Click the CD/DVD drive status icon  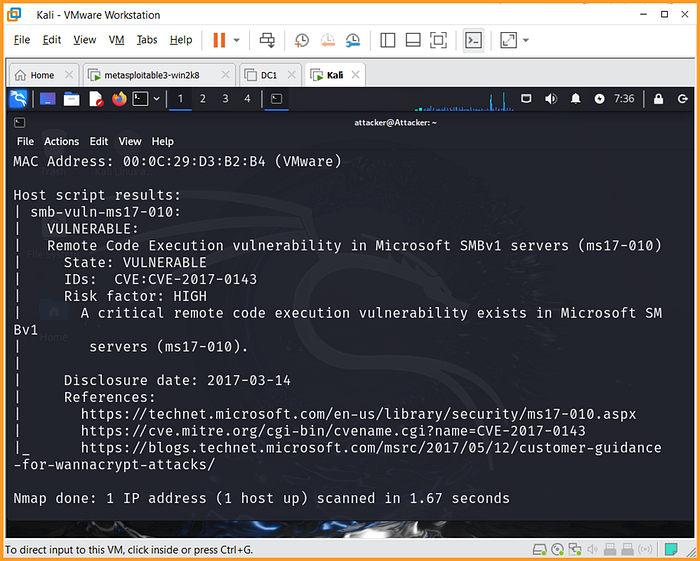[x=557, y=549]
